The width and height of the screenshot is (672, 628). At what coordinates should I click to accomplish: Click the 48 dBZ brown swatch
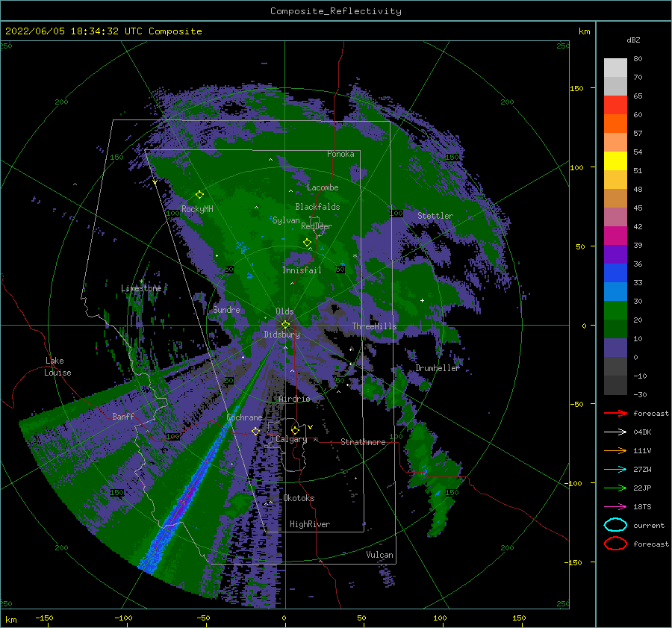coord(615,198)
